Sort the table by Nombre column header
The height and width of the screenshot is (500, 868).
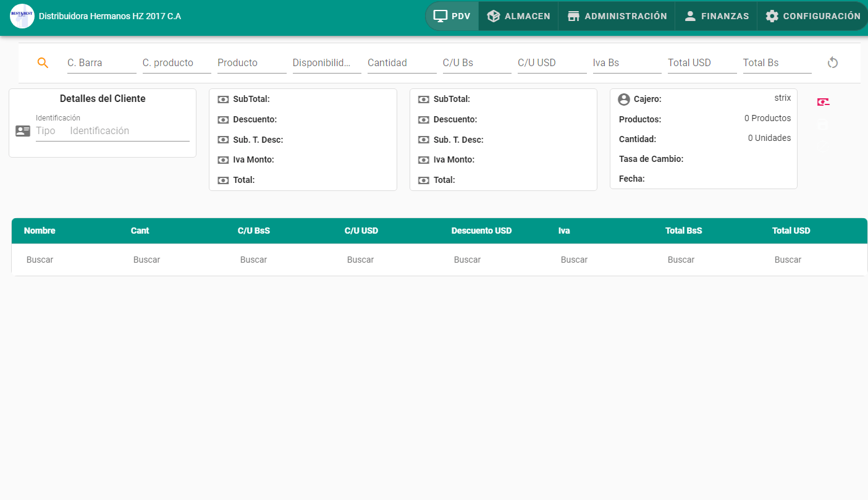(40, 231)
